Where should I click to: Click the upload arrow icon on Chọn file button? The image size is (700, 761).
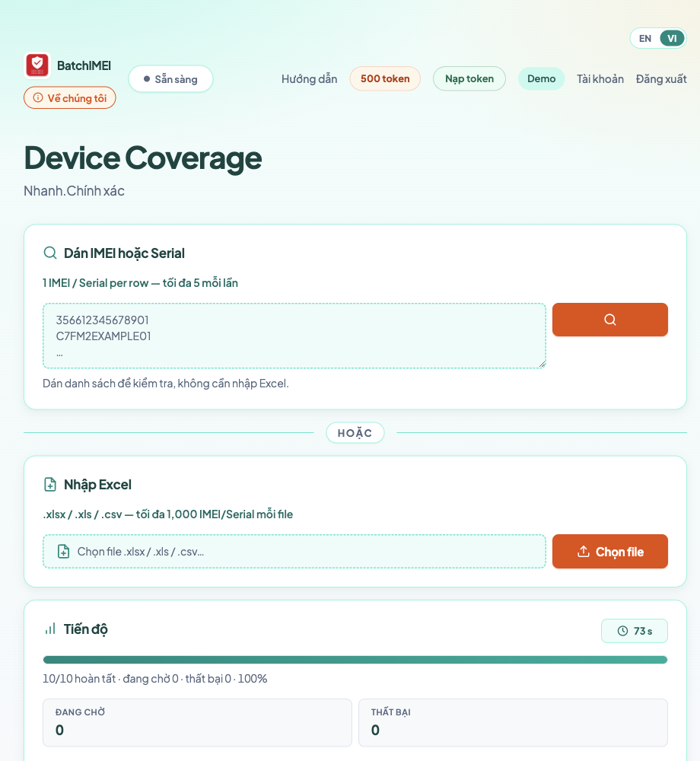(584, 551)
